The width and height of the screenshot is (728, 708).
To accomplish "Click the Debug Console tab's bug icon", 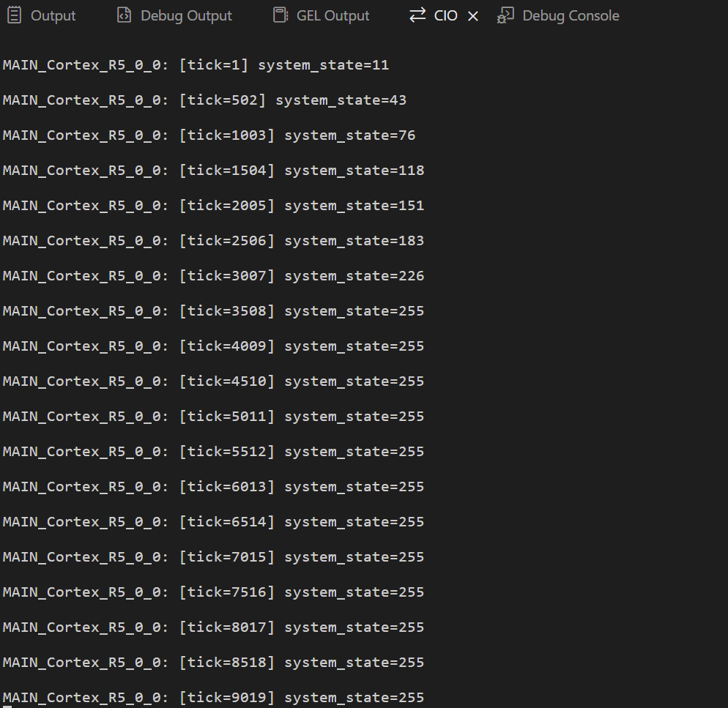I will coord(505,15).
